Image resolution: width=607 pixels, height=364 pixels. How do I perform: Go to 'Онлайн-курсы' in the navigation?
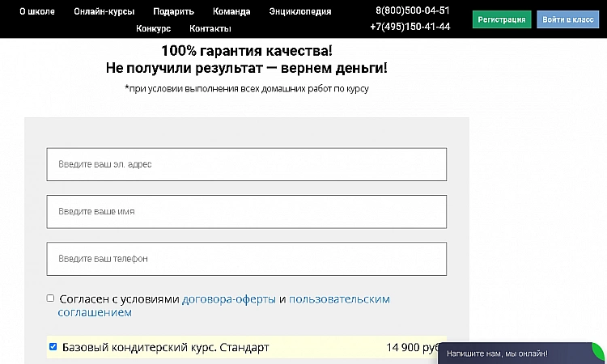(104, 12)
